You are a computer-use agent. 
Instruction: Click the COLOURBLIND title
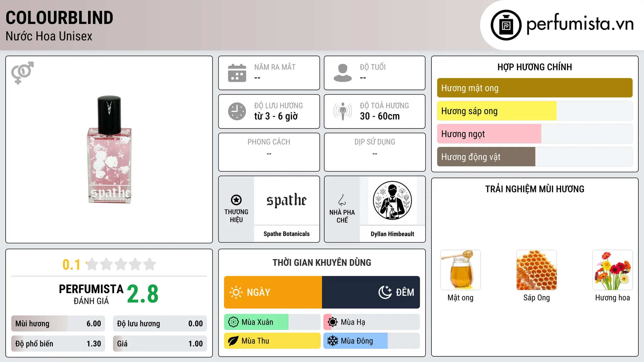[x=59, y=18]
